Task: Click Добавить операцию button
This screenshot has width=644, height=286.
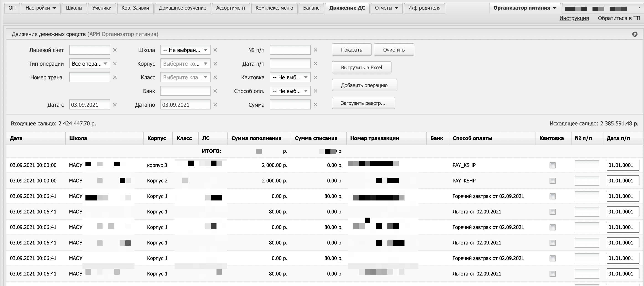Action: 364,85
